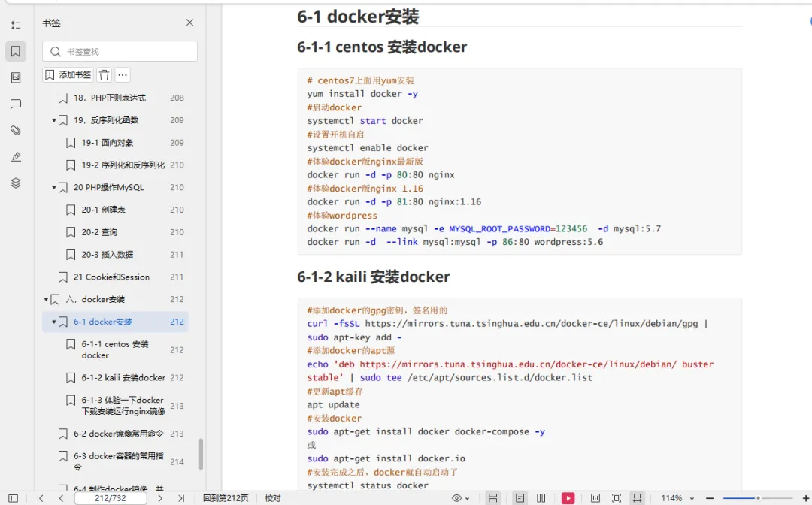Select bookmark 20-3 插入数据
This screenshot has width=812, height=505.
coord(108,255)
